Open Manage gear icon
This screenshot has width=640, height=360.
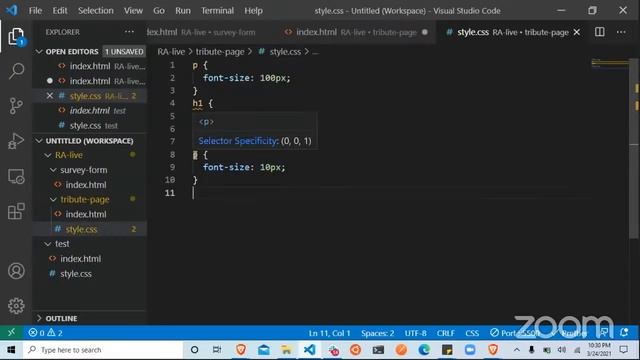(16, 306)
